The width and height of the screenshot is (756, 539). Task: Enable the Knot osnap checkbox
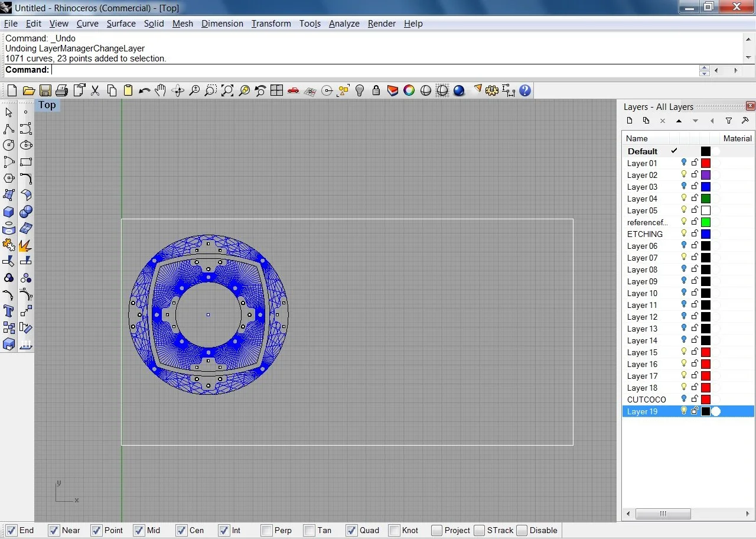(394, 530)
